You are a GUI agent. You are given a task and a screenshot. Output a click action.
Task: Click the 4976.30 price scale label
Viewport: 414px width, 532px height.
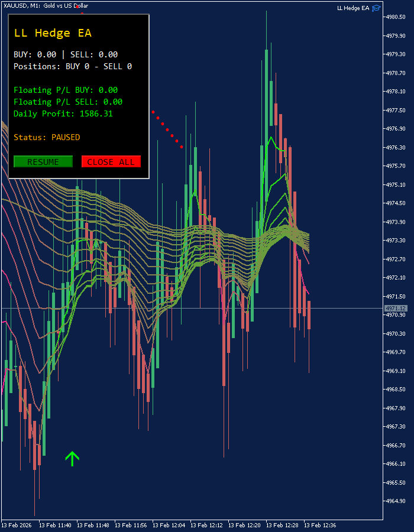pos(396,147)
